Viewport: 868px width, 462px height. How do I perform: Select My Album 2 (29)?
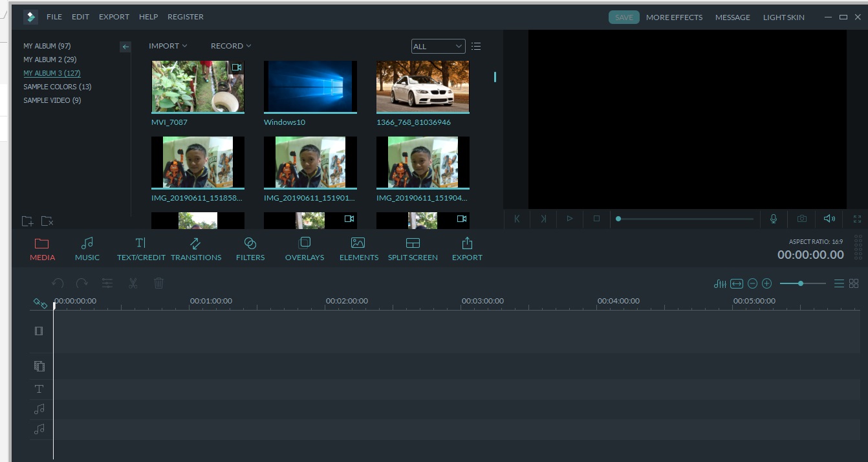tap(50, 60)
